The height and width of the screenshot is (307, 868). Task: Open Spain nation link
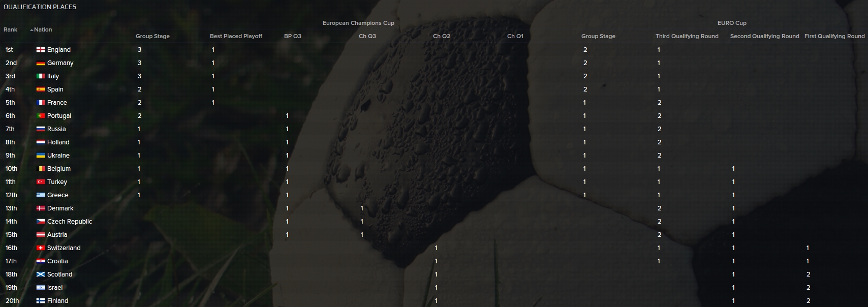[55, 89]
